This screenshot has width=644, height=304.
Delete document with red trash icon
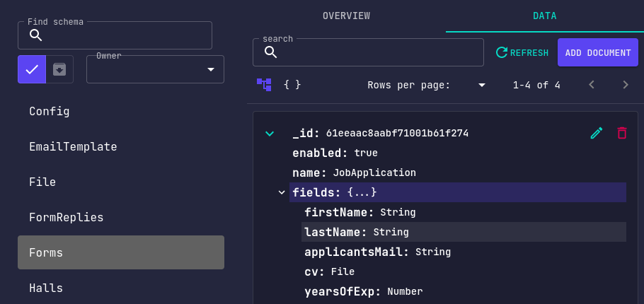(x=622, y=134)
